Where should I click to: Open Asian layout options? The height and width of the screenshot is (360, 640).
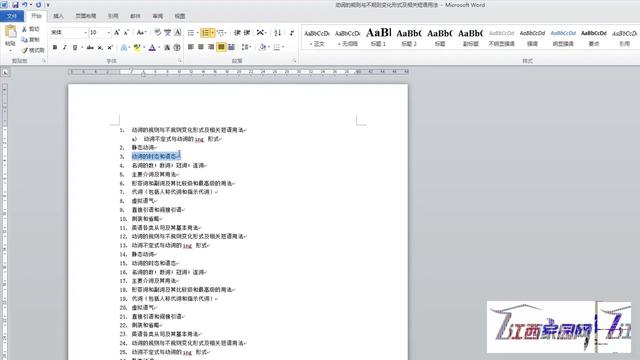tap(260, 32)
